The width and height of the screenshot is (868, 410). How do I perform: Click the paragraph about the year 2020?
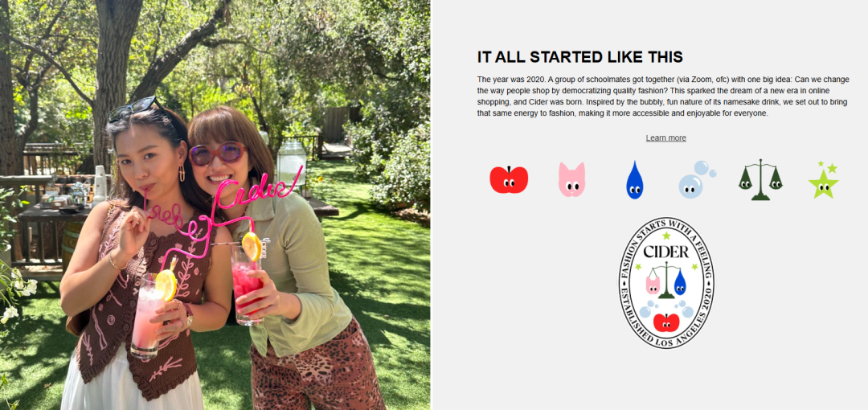[x=662, y=96]
